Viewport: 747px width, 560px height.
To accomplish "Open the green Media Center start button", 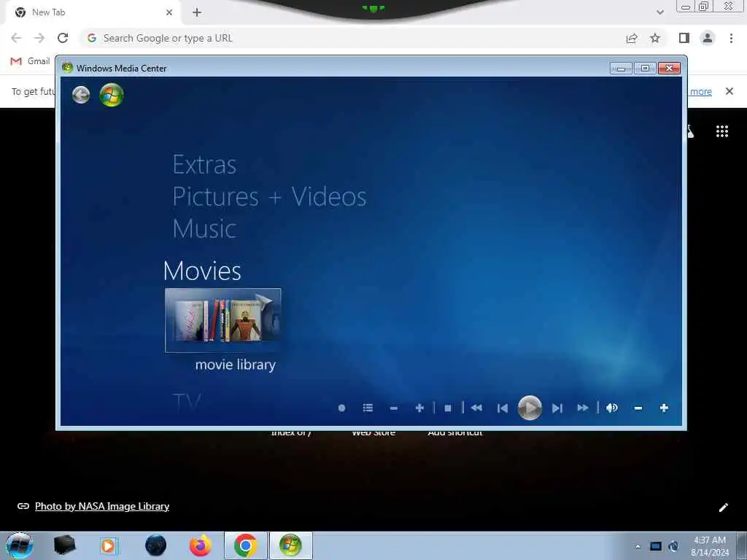I will point(112,95).
